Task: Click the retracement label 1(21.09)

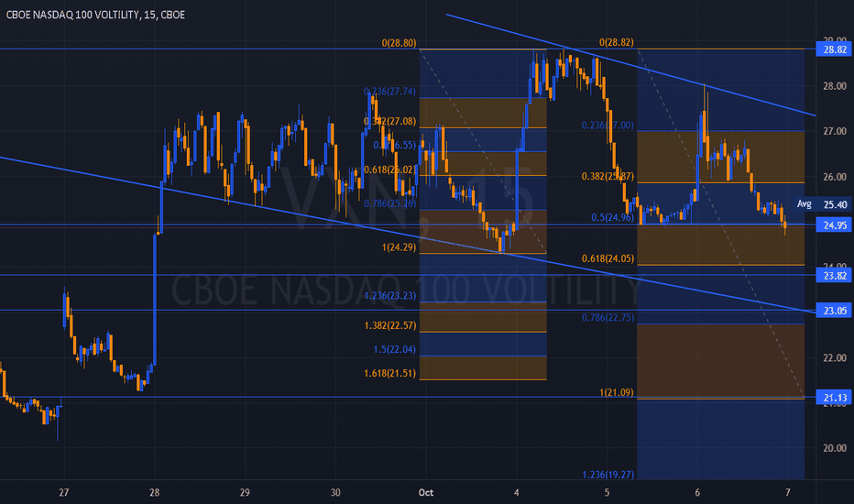Action: 616,392
